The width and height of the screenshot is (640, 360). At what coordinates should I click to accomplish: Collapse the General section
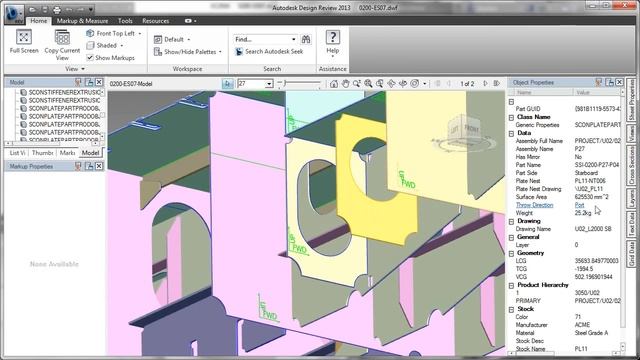(511, 237)
